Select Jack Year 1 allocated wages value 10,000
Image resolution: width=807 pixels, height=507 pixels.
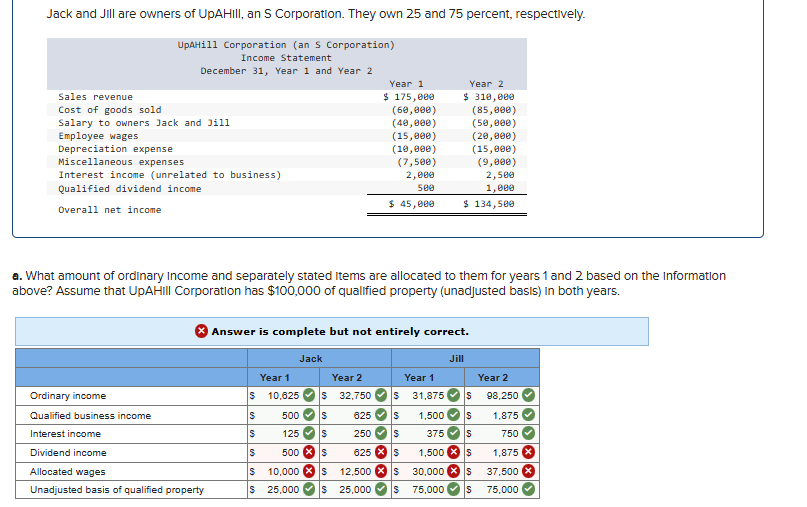[x=283, y=471]
